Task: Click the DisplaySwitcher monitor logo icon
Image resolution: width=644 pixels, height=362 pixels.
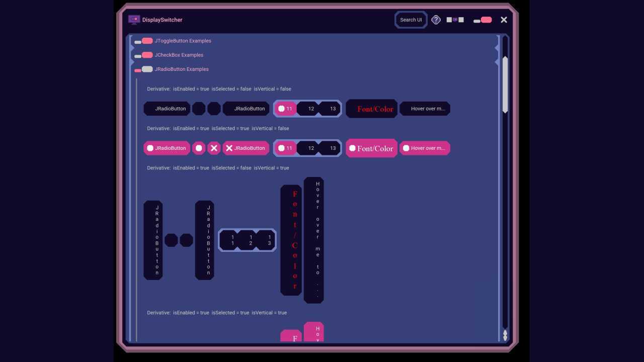Action: coord(134,20)
